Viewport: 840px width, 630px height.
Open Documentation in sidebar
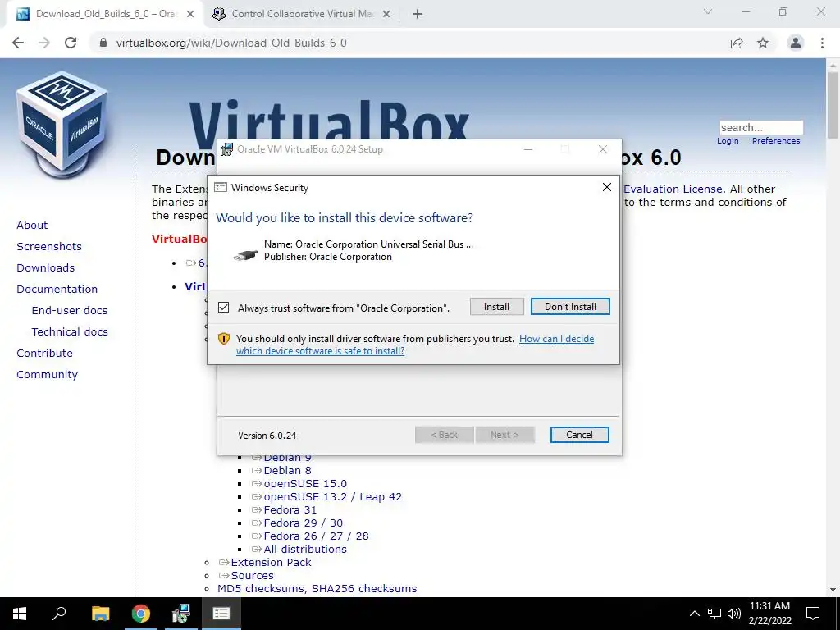57,290
